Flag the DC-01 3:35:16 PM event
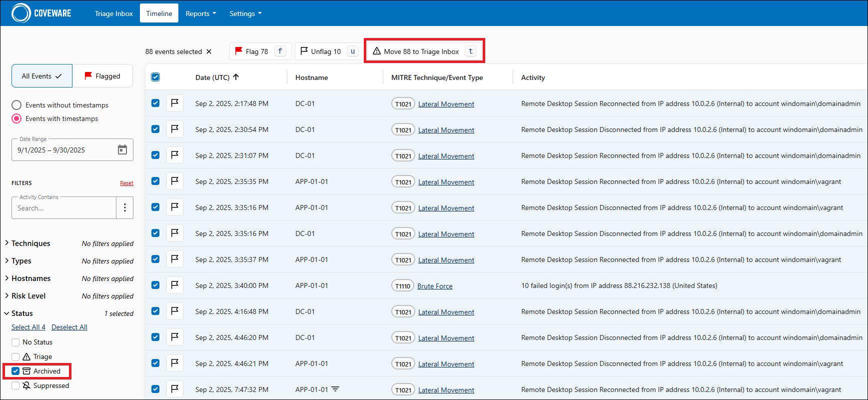The height and width of the screenshot is (400, 868). pyautogui.click(x=175, y=233)
